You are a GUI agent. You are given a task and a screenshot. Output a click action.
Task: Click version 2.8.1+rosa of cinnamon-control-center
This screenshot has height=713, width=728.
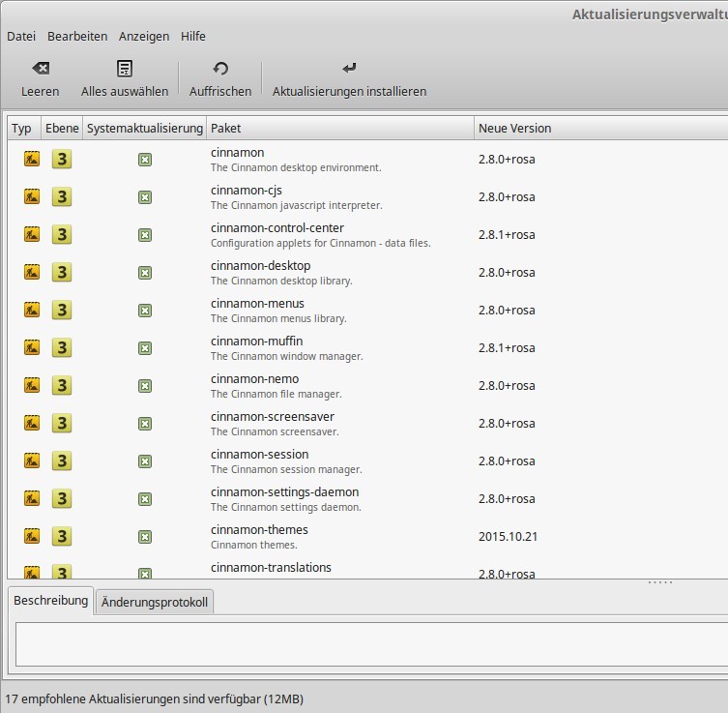tap(507, 234)
